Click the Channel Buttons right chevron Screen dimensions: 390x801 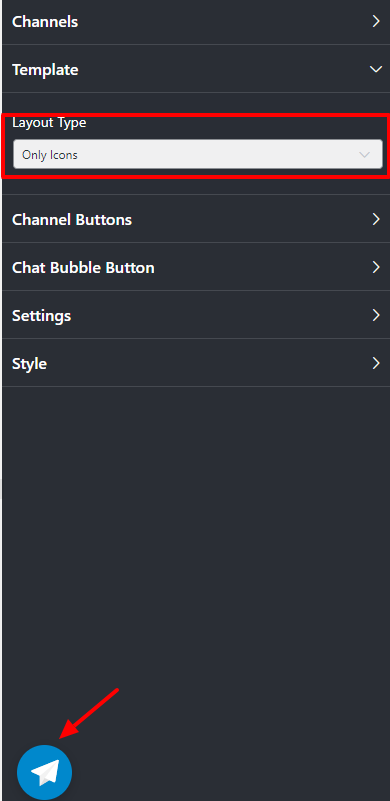376,220
